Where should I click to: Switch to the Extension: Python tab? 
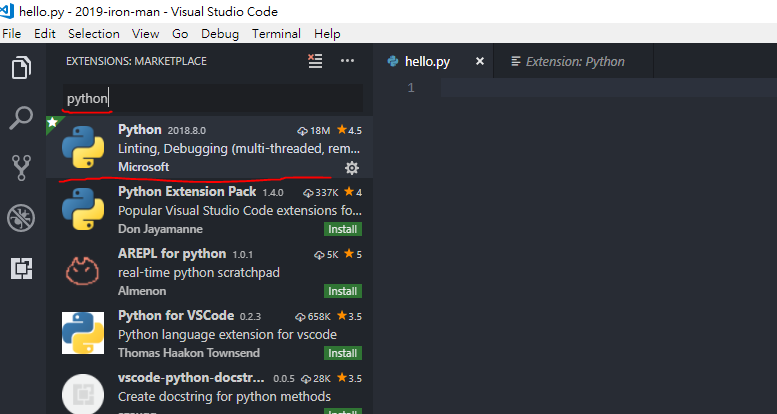click(x=575, y=61)
